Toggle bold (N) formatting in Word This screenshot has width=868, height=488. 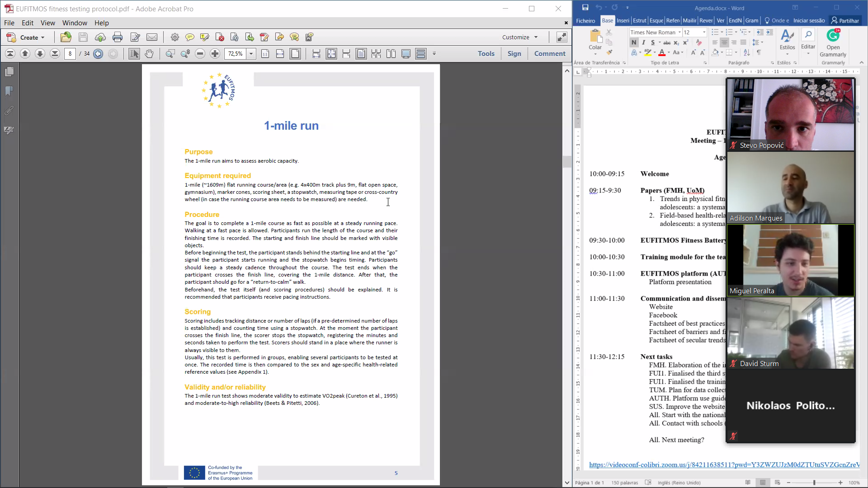tap(634, 42)
